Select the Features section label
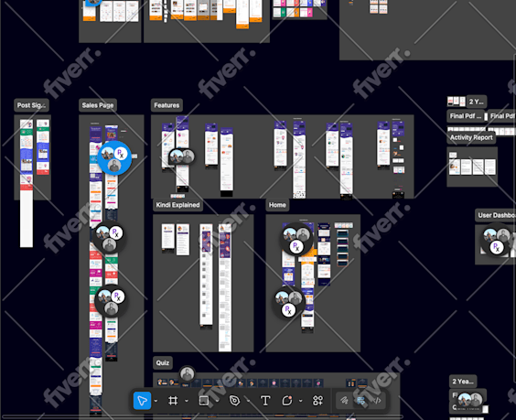The height and width of the screenshot is (420, 516). 167,105
